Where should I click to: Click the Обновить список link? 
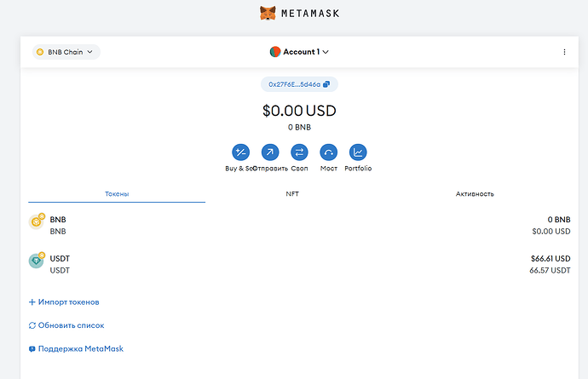(66, 325)
